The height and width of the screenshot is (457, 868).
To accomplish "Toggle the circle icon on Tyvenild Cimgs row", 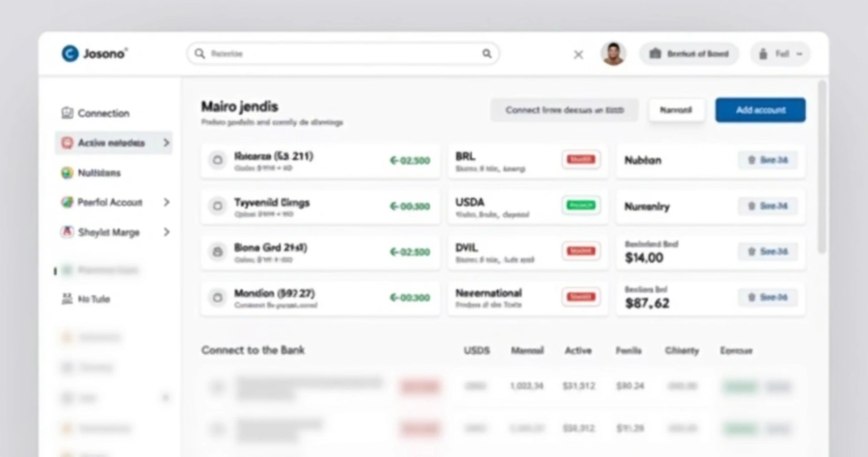I will [217, 206].
